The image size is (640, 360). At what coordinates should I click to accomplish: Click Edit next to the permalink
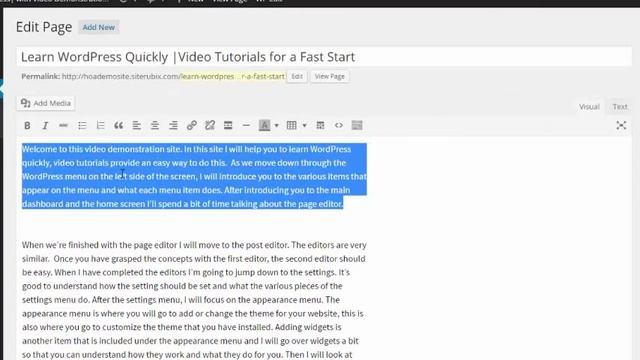(297, 76)
